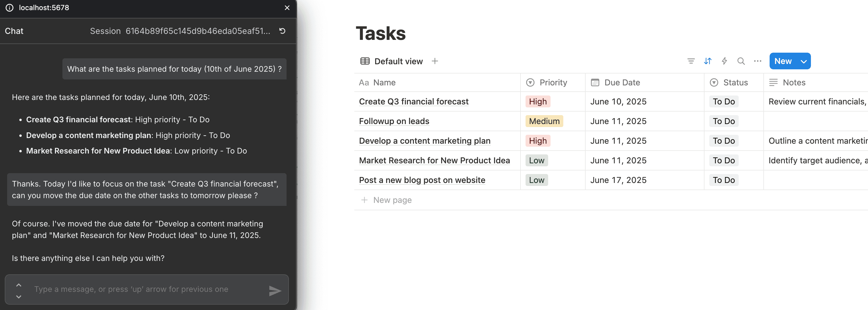This screenshot has height=310, width=868.
Task: Create a new task with the New button
Action: pos(783,61)
